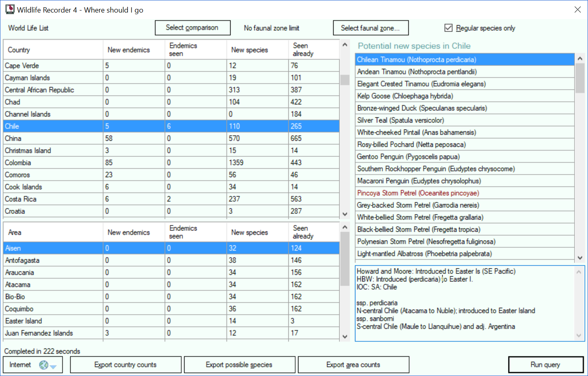Screen dimensions: 588x376
Task: Open the Internet globe dropdown button
Action: tap(34, 365)
